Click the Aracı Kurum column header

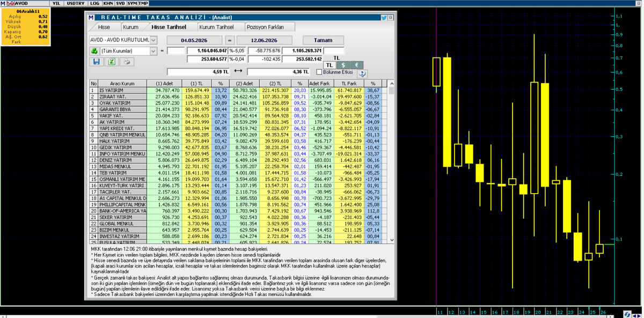[122, 84]
